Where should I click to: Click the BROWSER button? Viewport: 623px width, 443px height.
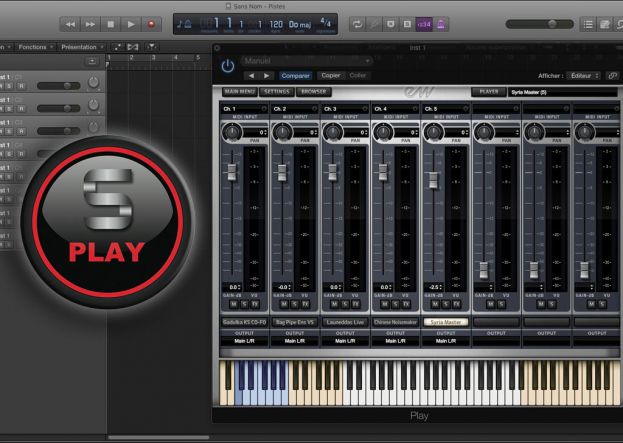pos(314,92)
